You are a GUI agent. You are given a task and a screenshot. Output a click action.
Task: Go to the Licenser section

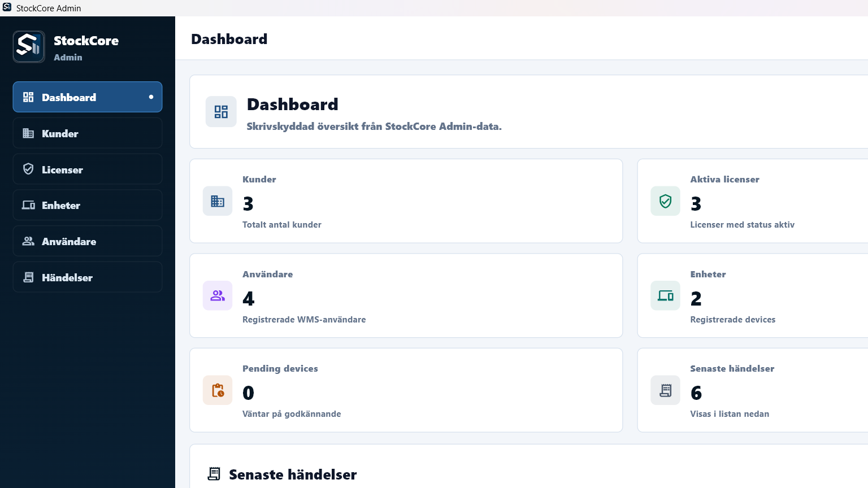[88, 169]
